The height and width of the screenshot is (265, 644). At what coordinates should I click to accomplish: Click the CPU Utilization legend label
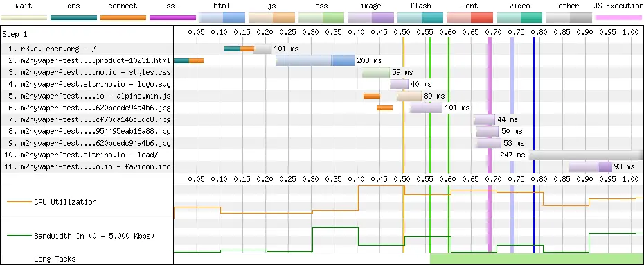(x=65, y=202)
